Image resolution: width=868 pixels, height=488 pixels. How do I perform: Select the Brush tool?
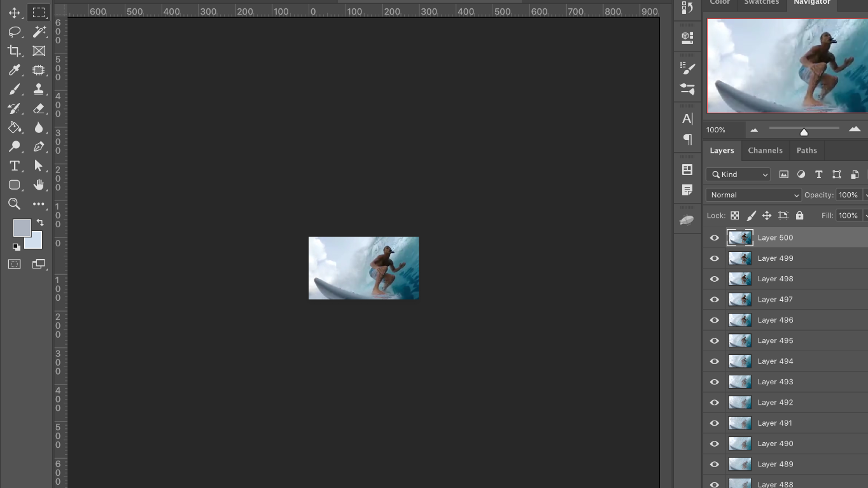point(14,89)
